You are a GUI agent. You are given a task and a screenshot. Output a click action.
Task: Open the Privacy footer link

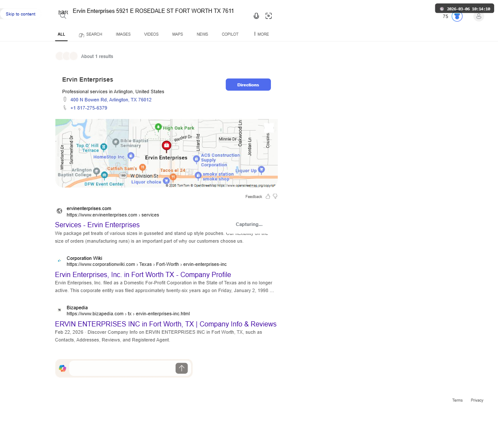point(477,400)
